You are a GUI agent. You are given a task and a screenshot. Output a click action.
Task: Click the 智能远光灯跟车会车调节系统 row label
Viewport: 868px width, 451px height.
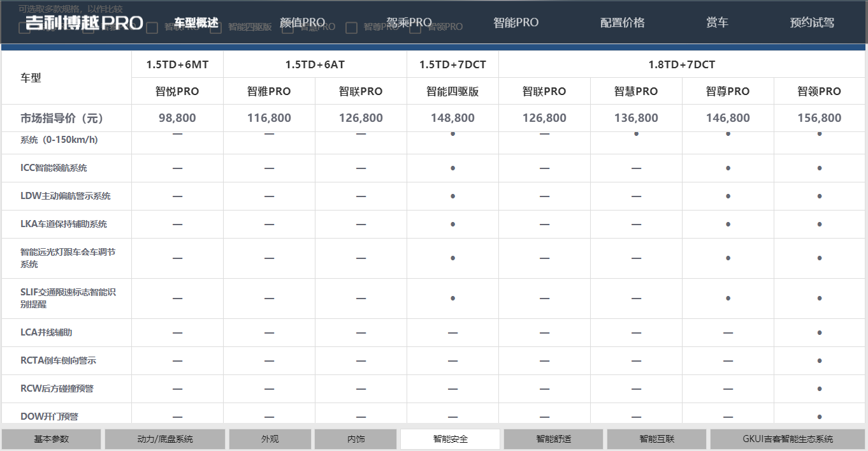pyautogui.click(x=68, y=258)
